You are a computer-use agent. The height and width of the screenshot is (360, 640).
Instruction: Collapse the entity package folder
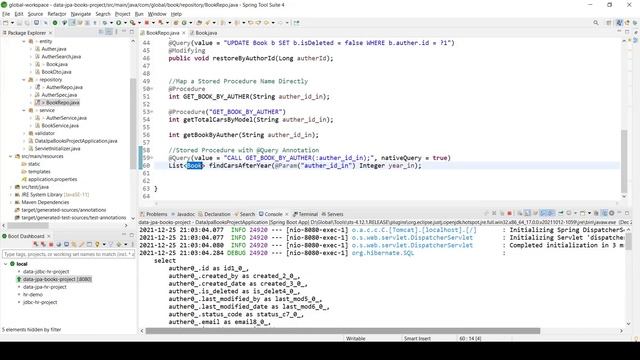click(24, 41)
